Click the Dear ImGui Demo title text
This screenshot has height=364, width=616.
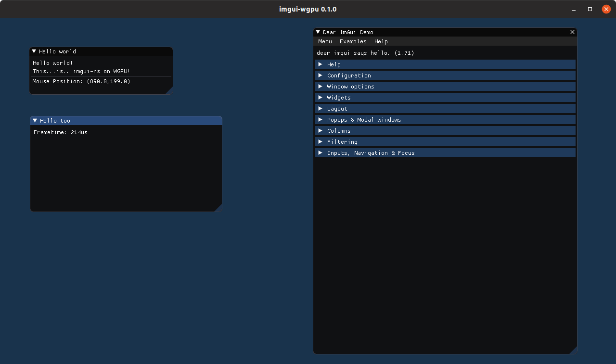pos(348,32)
